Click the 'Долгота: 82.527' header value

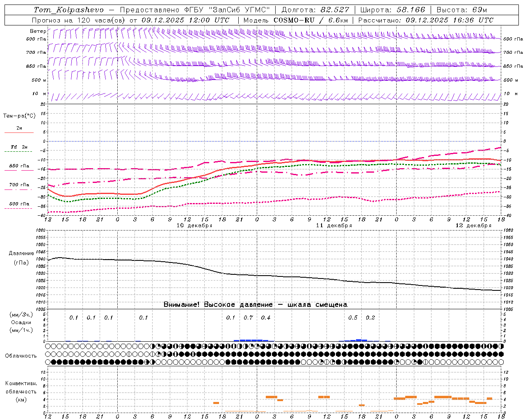point(315,10)
